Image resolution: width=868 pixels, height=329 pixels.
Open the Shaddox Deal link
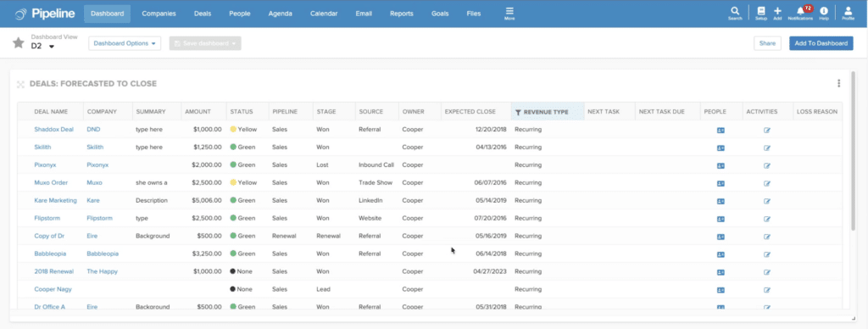(x=53, y=130)
